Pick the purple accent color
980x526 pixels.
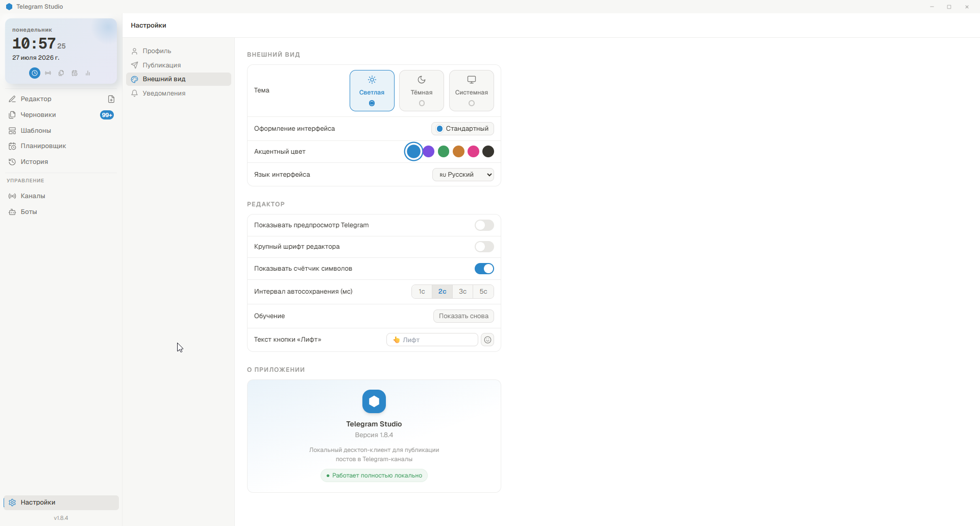pyautogui.click(x=429, y=152)
